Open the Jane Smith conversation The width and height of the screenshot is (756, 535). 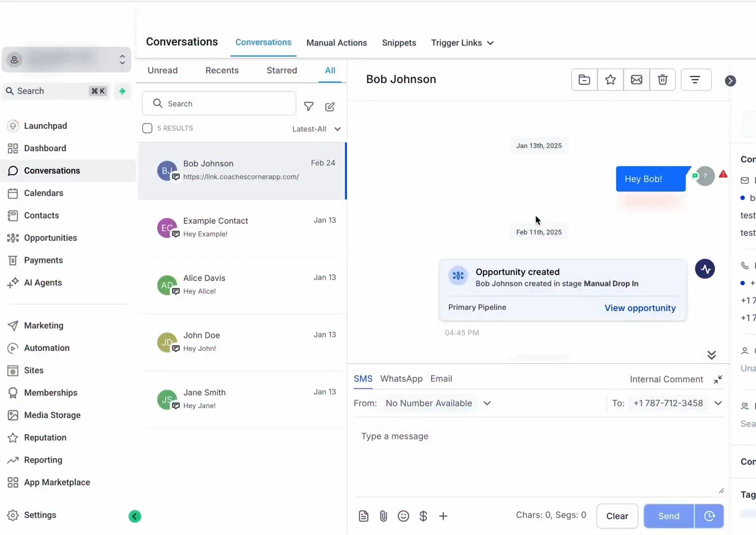coord(242,399)
